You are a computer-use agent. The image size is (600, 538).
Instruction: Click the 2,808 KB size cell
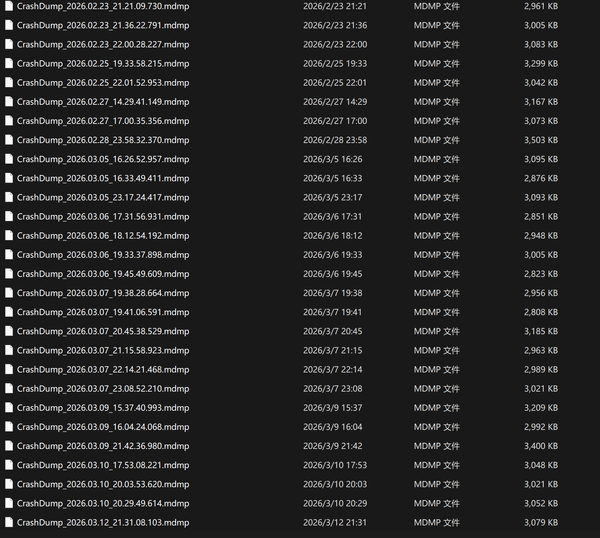(540, 312)
